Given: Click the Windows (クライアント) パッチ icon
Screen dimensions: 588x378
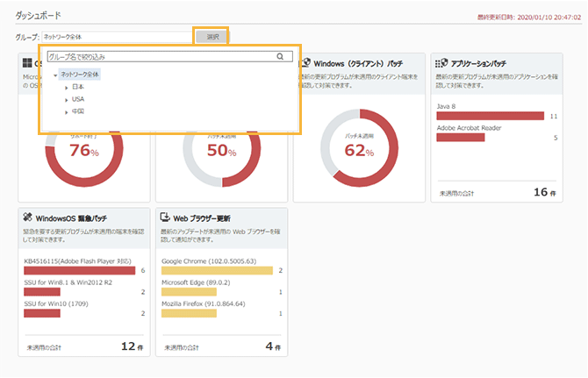Looking at the screenshot, I should tap(305, 63).
